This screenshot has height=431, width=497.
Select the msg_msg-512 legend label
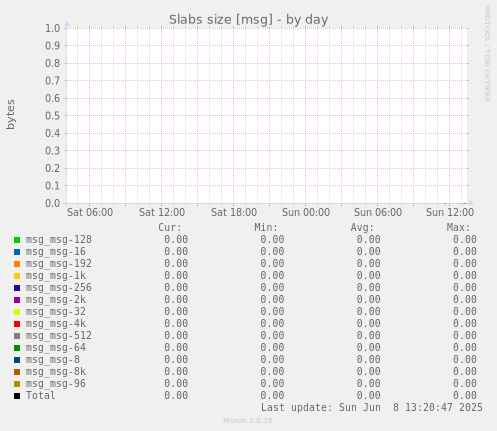[59, 336]
